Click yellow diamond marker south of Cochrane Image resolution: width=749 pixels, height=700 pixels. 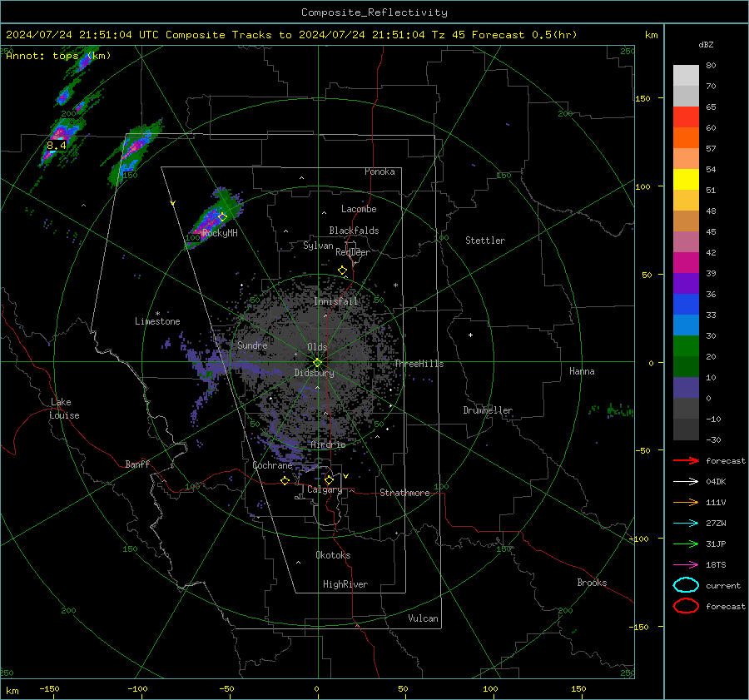click(x=285, y=481)
